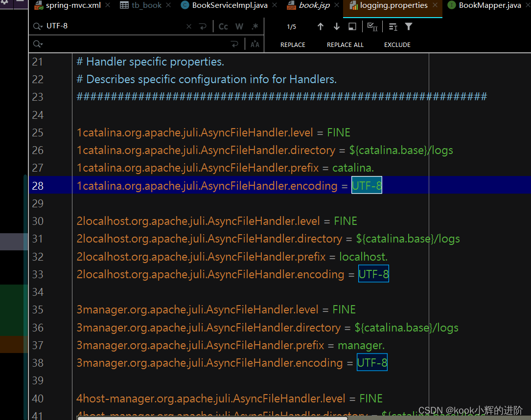Image resolution: width=531 pixels, height=420 pixels.
Task: Close the book.jsp tab
Action: (x=337, y=5)
